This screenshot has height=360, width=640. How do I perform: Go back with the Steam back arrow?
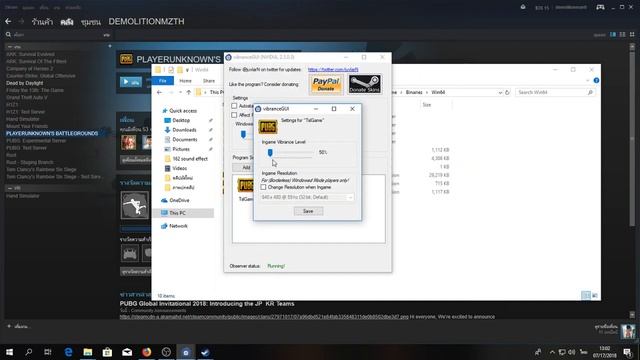coord(8,21)
